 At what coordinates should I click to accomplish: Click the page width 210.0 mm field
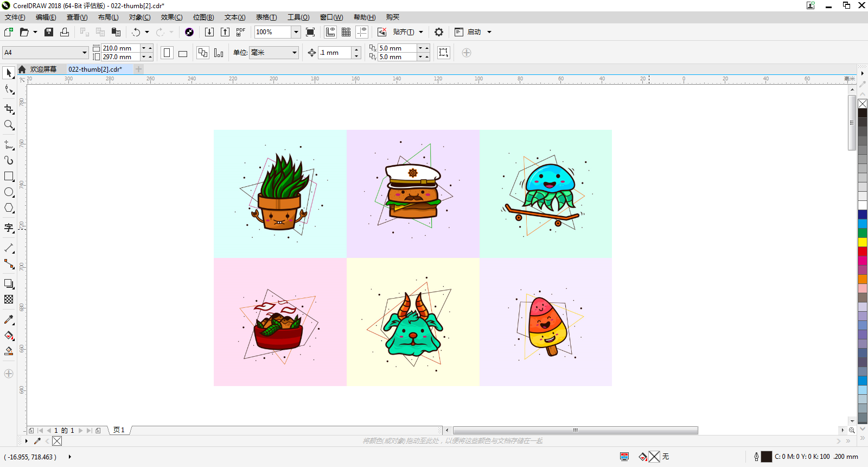(x=120, y=48)
